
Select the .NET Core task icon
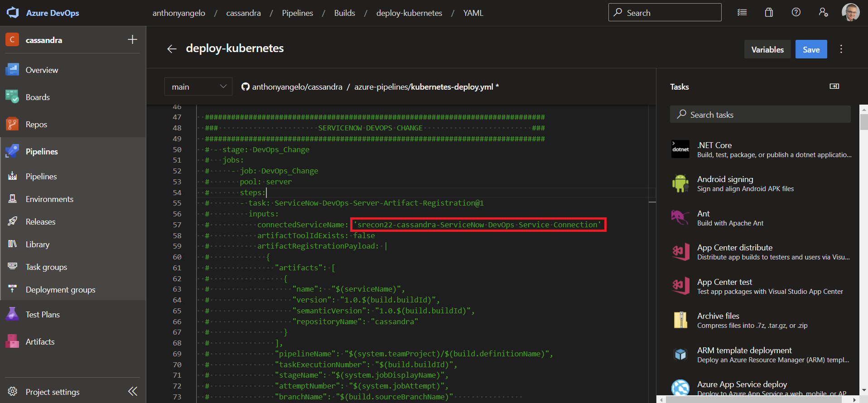(x=680, y=149)
